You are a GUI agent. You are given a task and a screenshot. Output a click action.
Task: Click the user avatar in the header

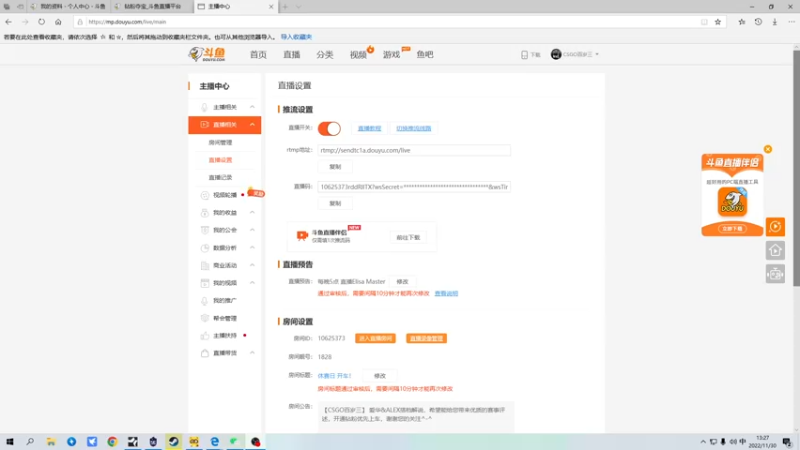point(556,54)
